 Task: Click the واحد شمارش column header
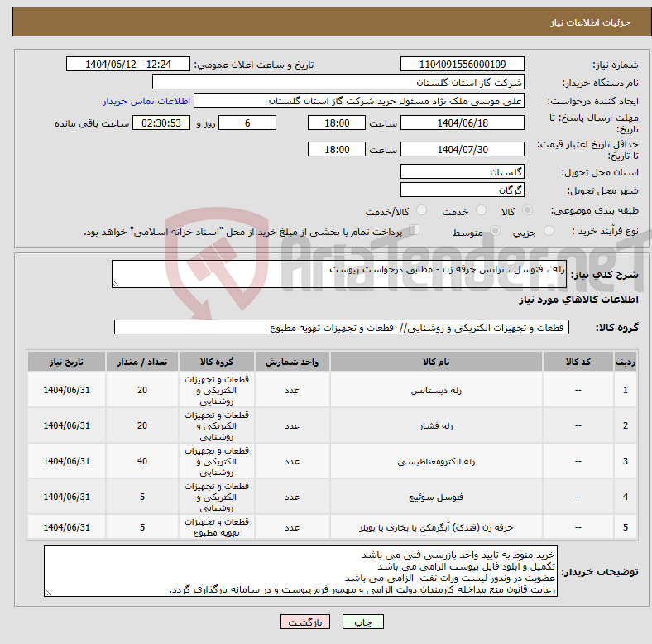[x=292, y=362]
